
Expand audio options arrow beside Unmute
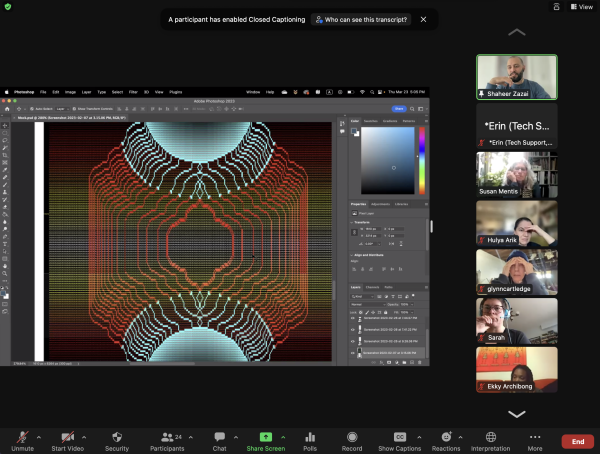pyautogui.click(x=39, y=436)
